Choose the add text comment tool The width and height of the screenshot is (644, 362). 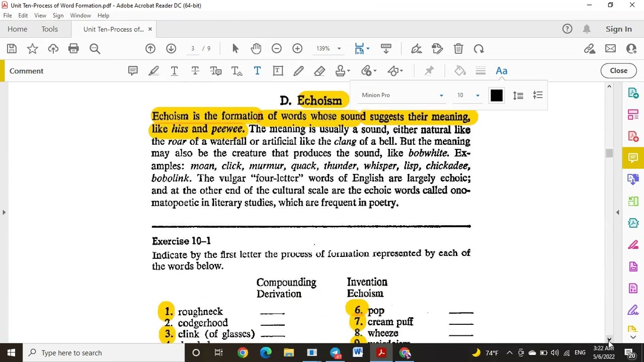pos(257,71)
